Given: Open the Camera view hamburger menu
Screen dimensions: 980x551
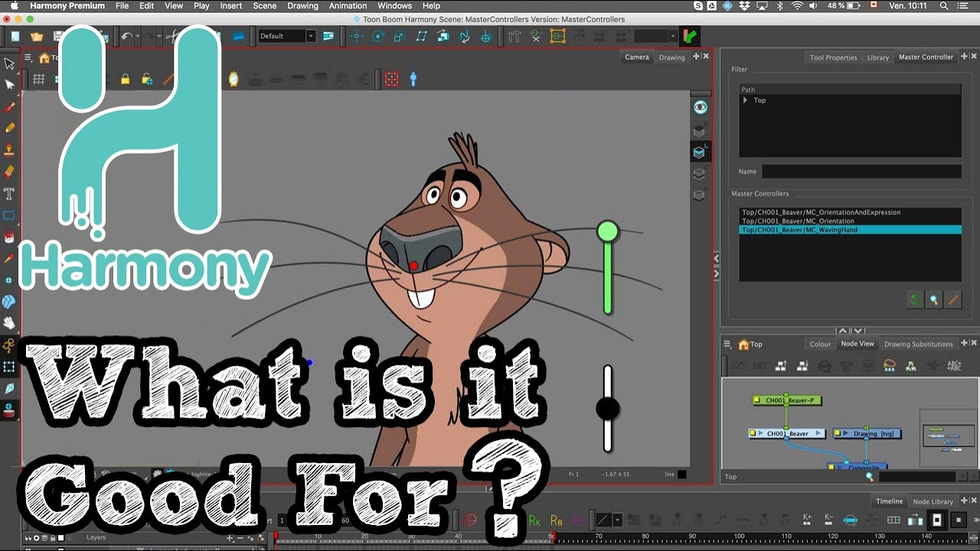Looking at the screenshot, I should 28,57.
